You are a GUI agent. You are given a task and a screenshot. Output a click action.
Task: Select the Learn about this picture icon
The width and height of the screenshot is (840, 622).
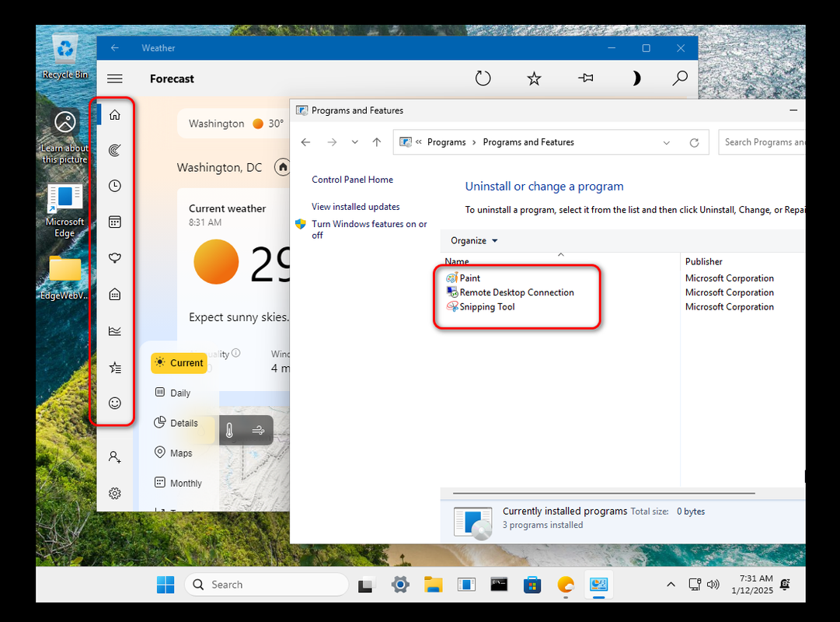tap(64, 135)
